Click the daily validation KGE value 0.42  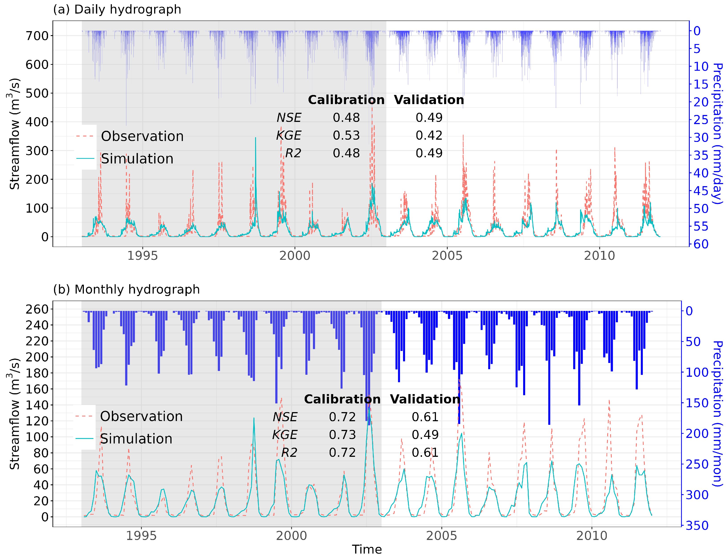point(429,135)
